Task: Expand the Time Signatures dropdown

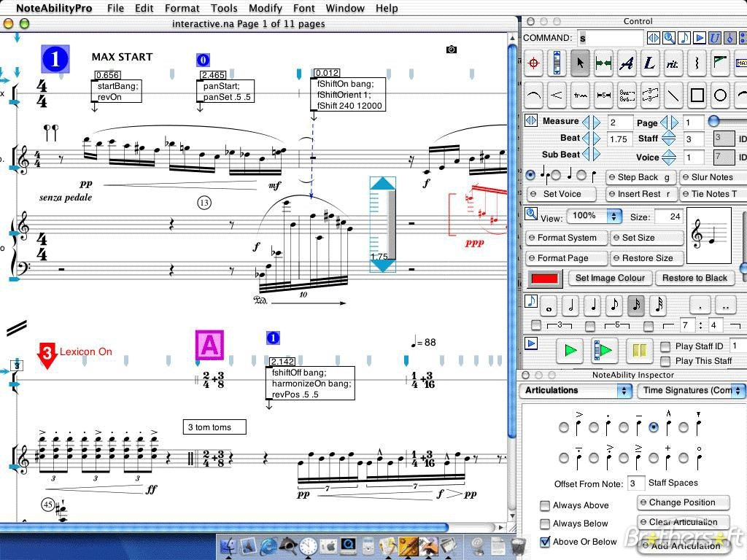Action: point(692,391)
